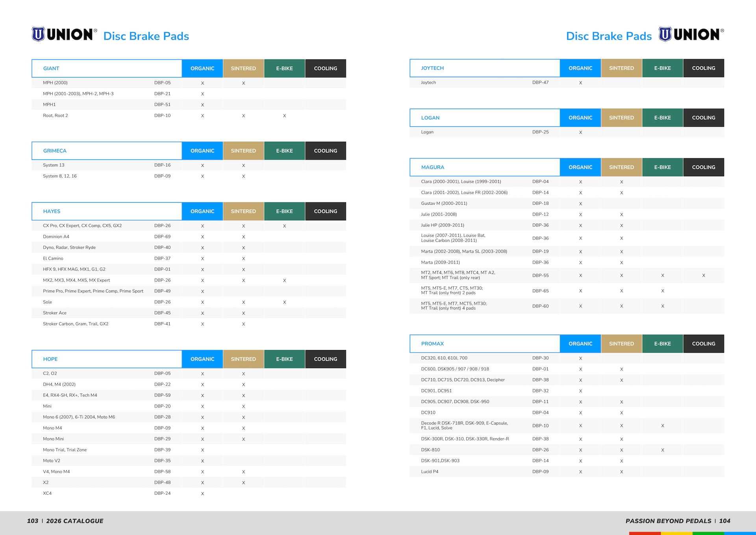Select the "Gustav M (2000-2011)" model name

[x=444, y=204]
